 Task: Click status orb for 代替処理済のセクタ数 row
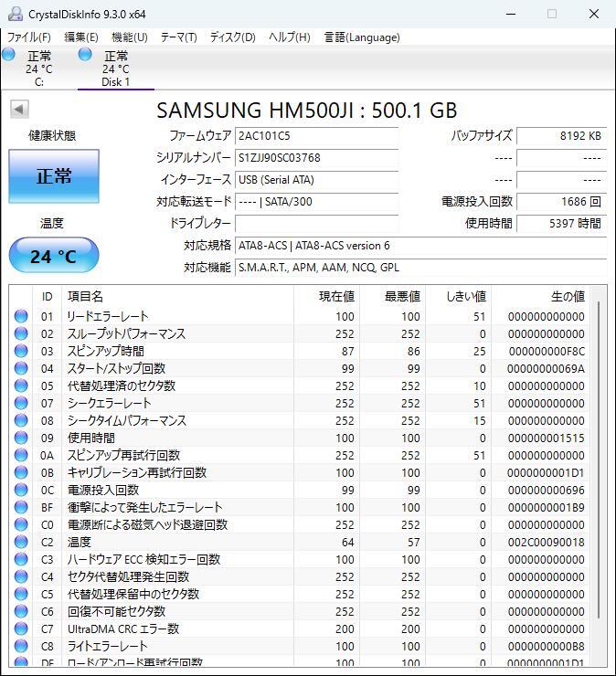(21, 386)
